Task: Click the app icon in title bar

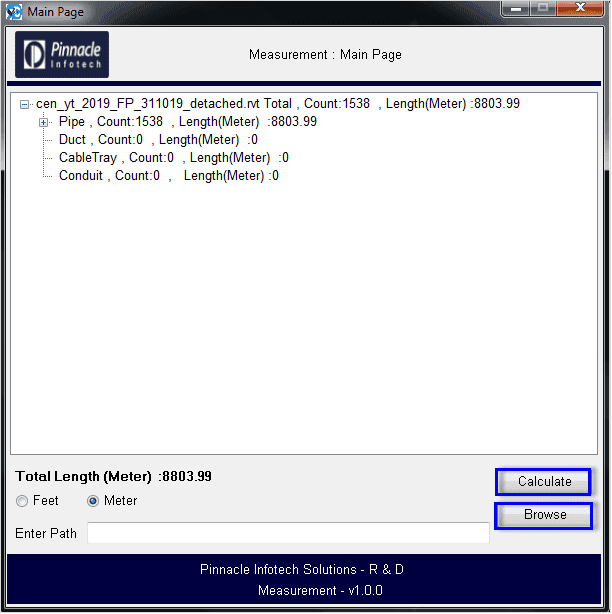Action: pos(13,12)
